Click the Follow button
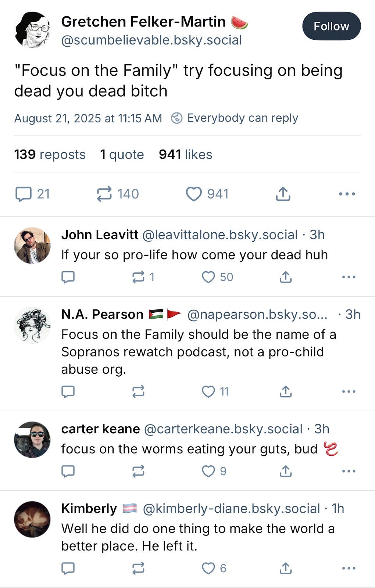The width and height of the screenshot is (375, 588). (331, 26)
